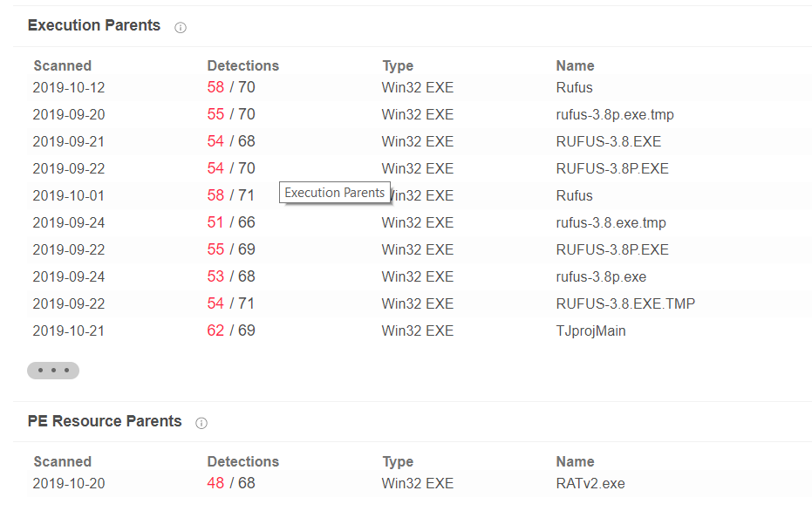Click the 2019-09-20 scanned date

[x=68, y=114]
